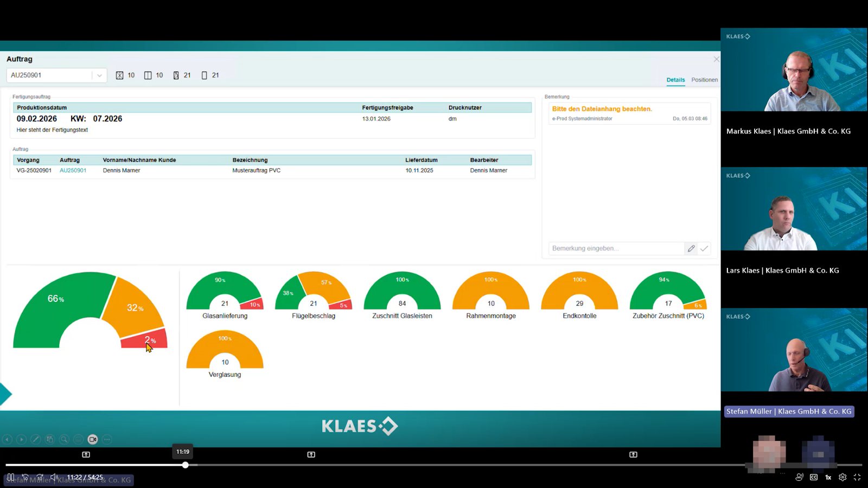Switch to the Positionen tab

(704, 80)
